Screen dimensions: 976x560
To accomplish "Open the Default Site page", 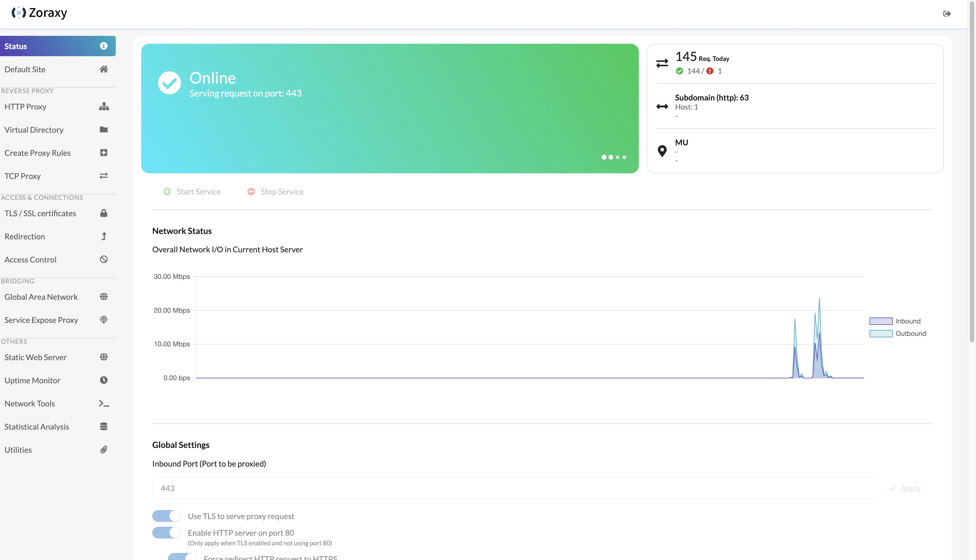I will point(58,69).
